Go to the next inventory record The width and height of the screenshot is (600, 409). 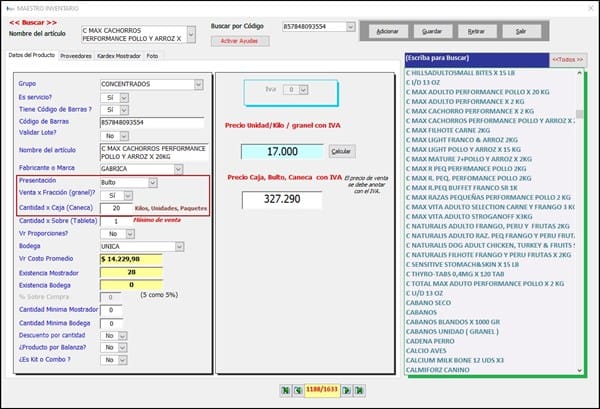click(x=347, y=390)
